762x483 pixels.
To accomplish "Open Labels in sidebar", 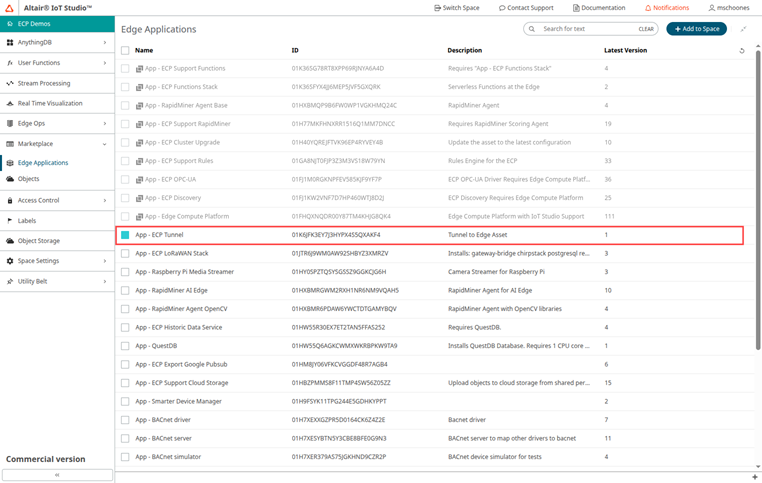I will pyautogui.click(x=57, y=221).
